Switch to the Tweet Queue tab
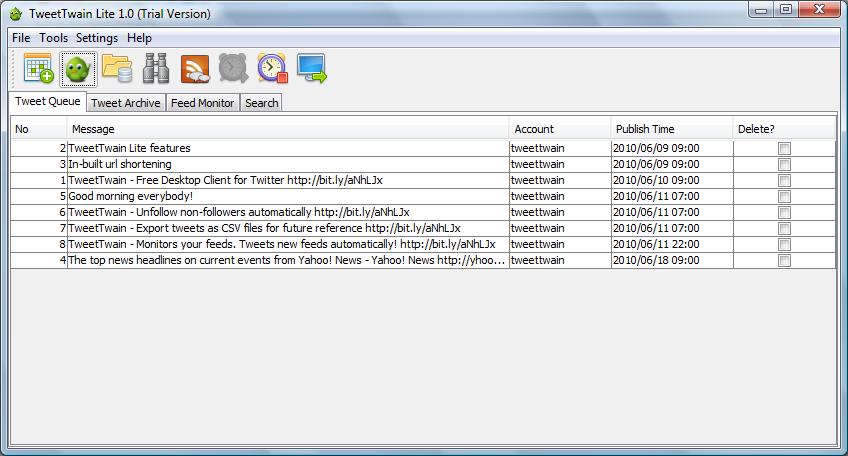848x456 pixels. coord(48,101)
